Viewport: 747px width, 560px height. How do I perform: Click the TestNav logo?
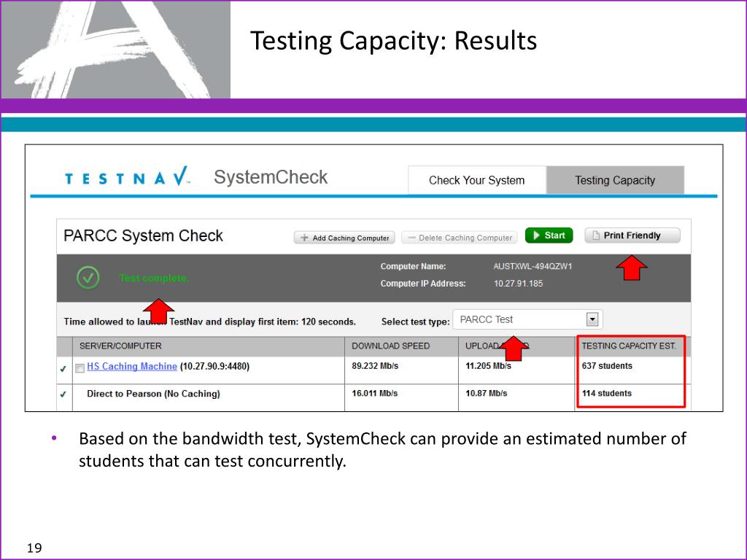coord(128,176)
